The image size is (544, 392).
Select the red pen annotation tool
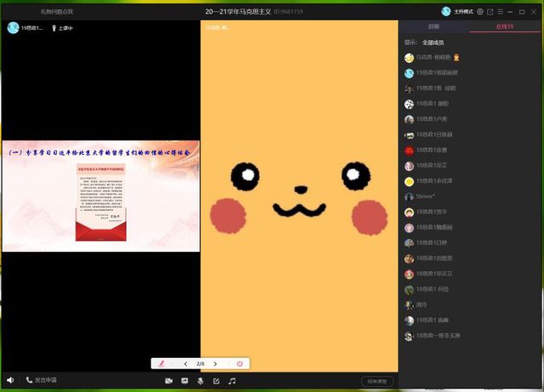(x=161, y=364)
